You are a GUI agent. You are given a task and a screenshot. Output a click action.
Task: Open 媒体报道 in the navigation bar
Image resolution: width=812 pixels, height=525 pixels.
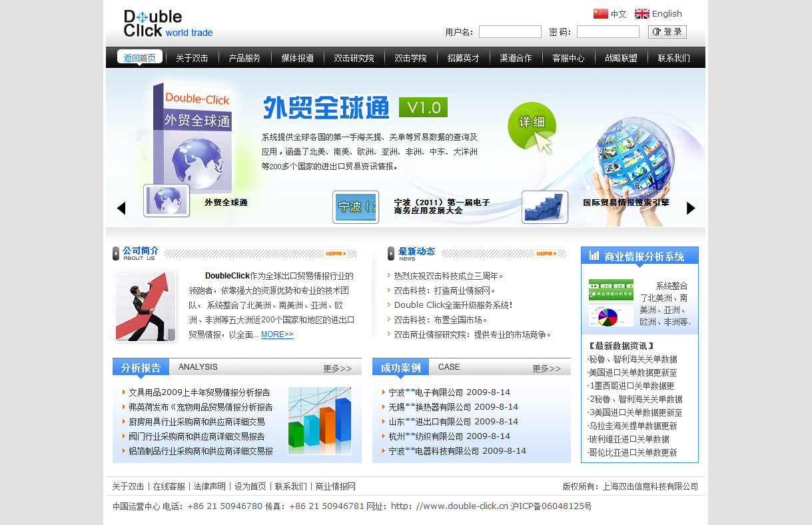point(297,58)
